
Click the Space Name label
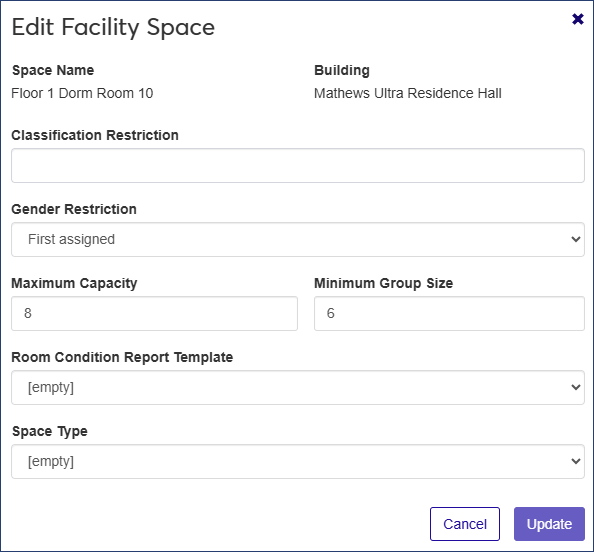click(53, 70)
